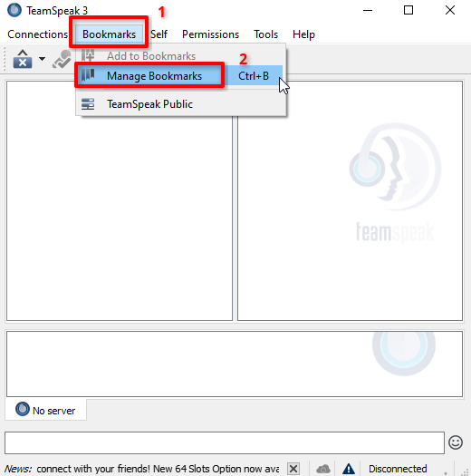The height and width of the screenshot is (476, 471).
Task: Dismiss the news ticker with X
Action: click(293, 469)
